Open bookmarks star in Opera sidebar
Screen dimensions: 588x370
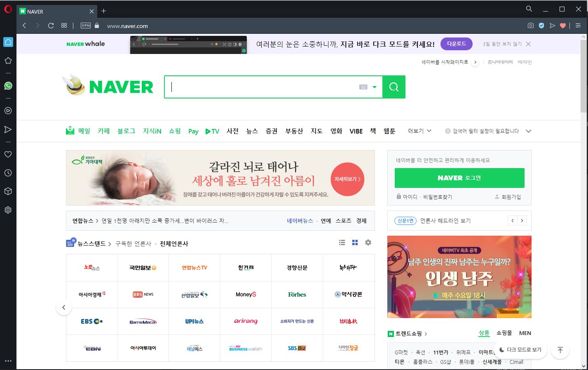[8, 61]
